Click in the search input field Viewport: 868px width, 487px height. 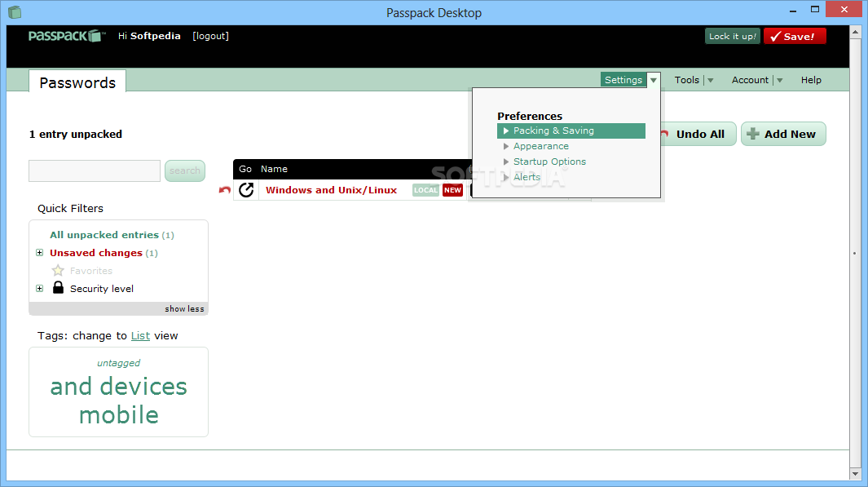[x=94, y=170]
